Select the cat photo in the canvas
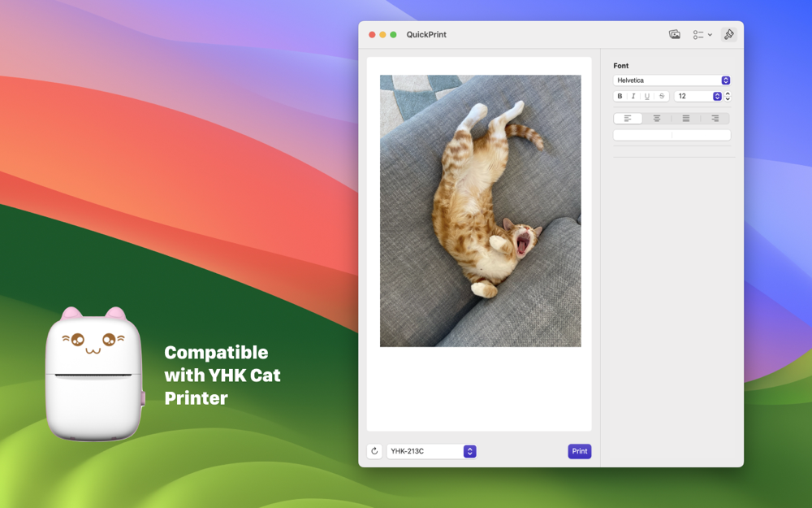Image resolution: width=812 pixels, height=508 pixels. pos(481,211)
